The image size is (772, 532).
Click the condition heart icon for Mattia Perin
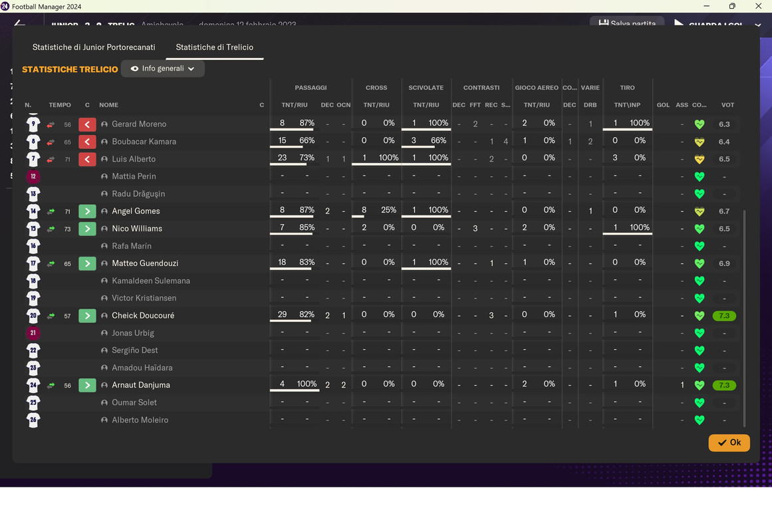tap(699, 176)
